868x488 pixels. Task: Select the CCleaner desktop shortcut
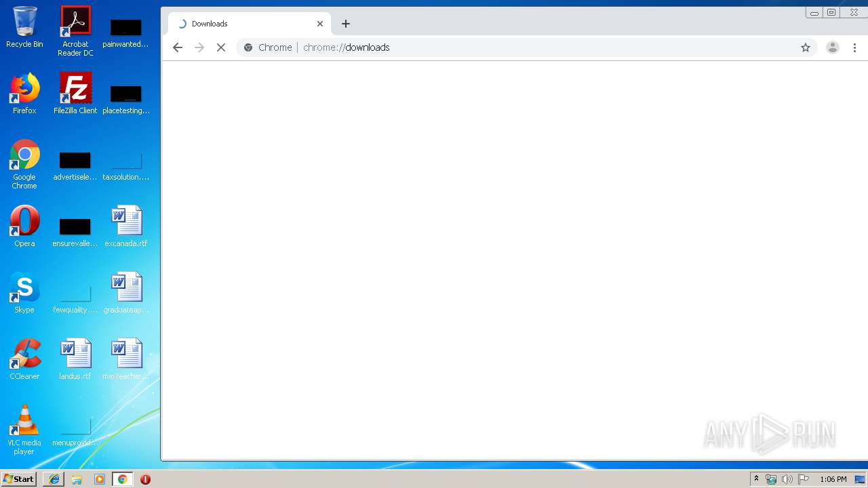24,359
